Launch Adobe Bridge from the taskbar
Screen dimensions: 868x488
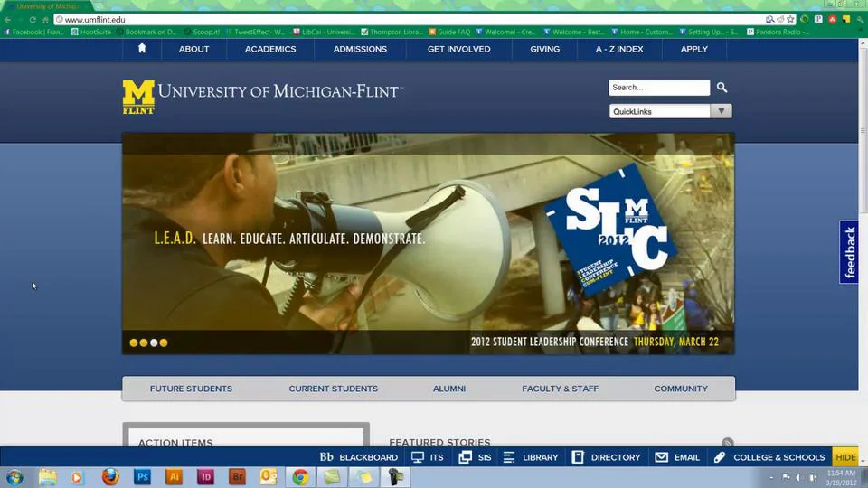(237, 477)
